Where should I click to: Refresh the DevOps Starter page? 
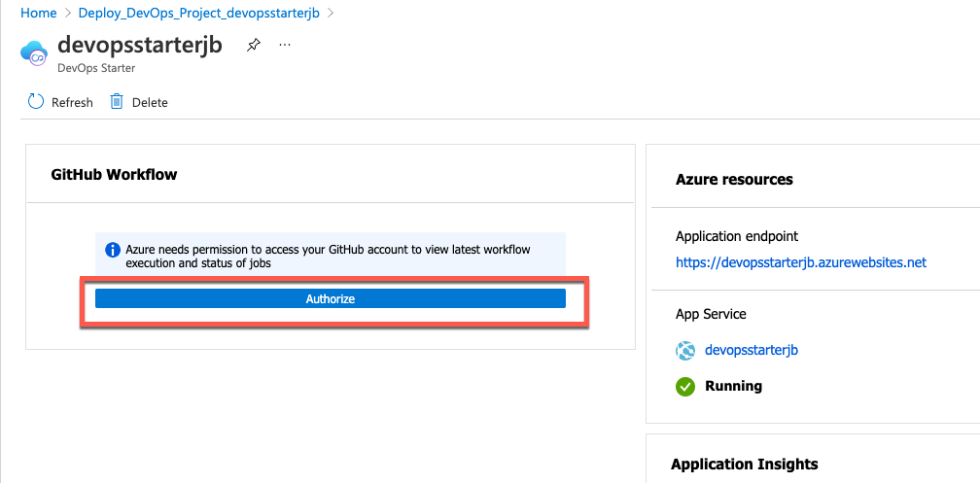pos(60,102)
